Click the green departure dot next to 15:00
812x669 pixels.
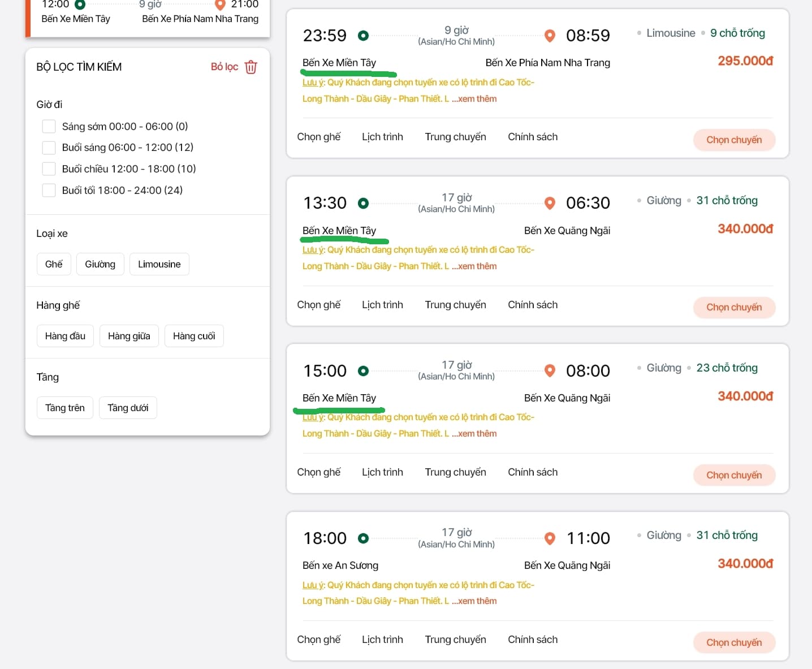pos(364,371)
